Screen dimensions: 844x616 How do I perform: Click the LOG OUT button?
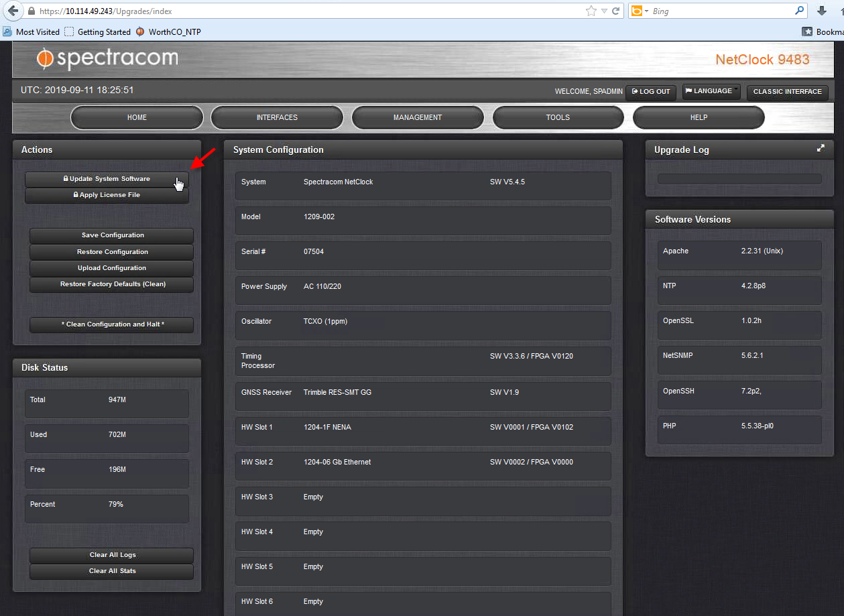[x=651, y=92]
